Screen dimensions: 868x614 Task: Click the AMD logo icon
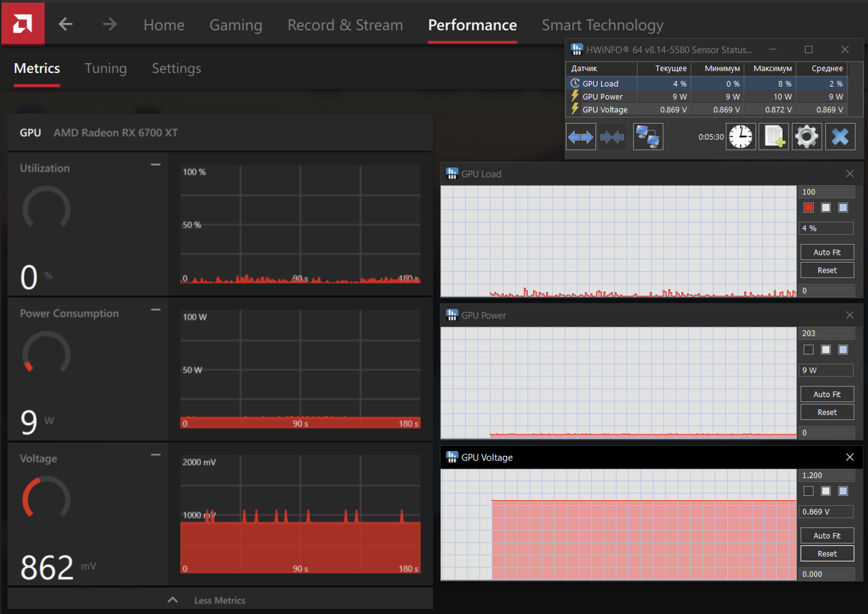22,24
